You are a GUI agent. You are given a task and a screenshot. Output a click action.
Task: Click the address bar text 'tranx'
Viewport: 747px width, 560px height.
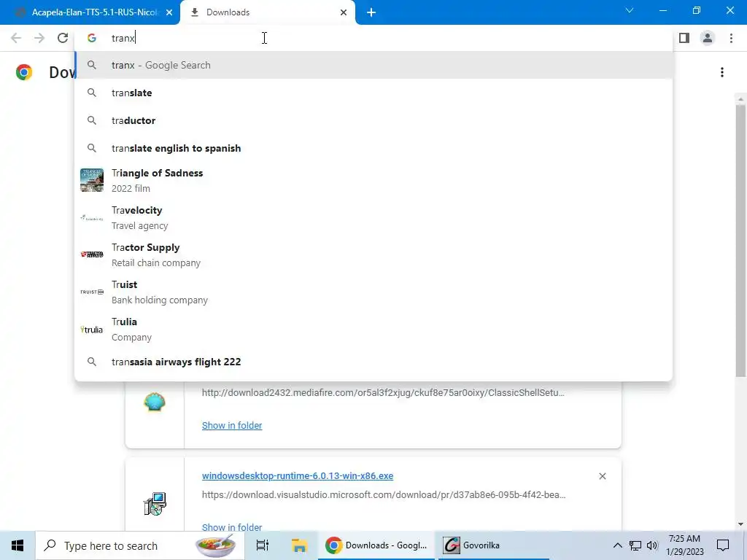click(x=123, y=38)
